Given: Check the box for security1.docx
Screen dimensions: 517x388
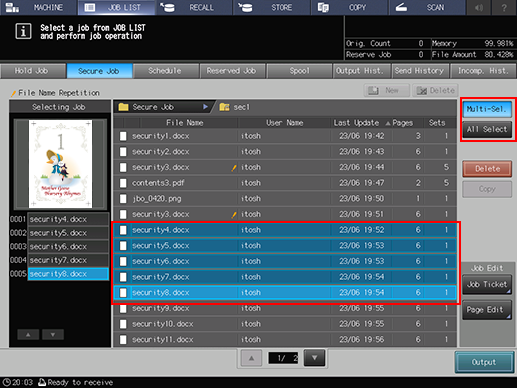Looking at the screenshot, I should [123, 136].
